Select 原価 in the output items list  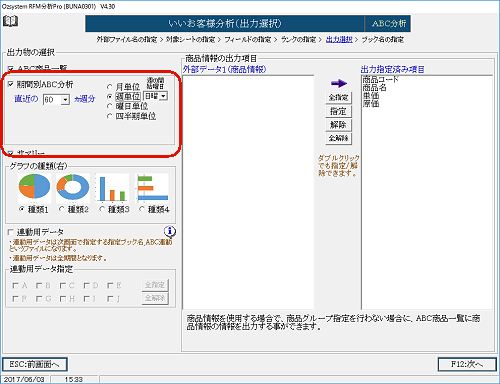pos(371,103)
